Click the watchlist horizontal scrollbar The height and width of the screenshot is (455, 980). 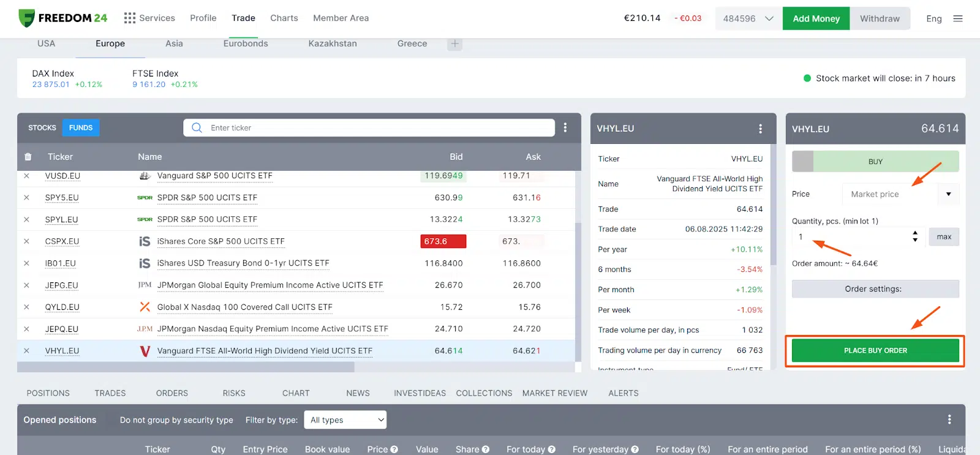point(186,367)
